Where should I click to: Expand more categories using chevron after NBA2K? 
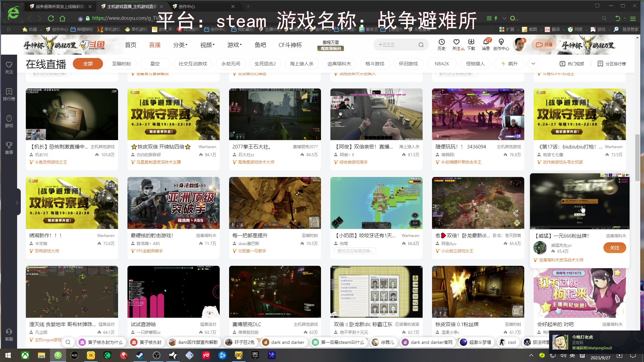pos(533,63)
